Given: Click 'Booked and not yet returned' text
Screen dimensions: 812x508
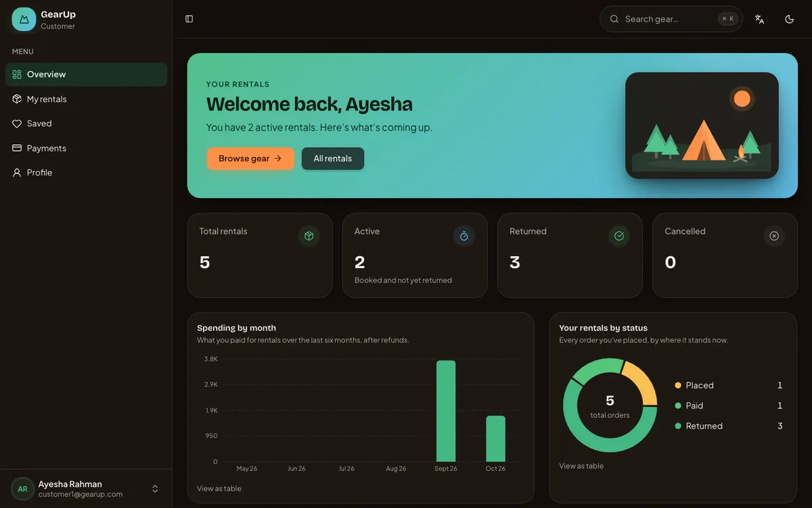Looking at the screenshot, I should coord(403,280).
